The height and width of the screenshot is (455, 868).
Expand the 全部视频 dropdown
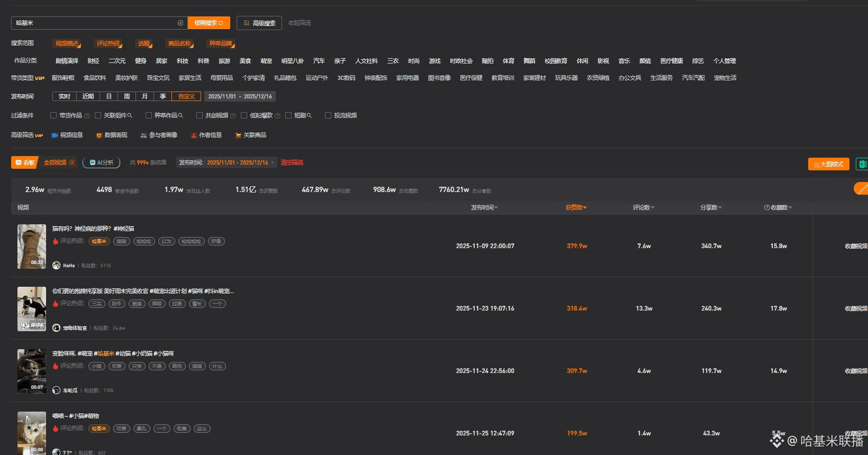[72, 162]
